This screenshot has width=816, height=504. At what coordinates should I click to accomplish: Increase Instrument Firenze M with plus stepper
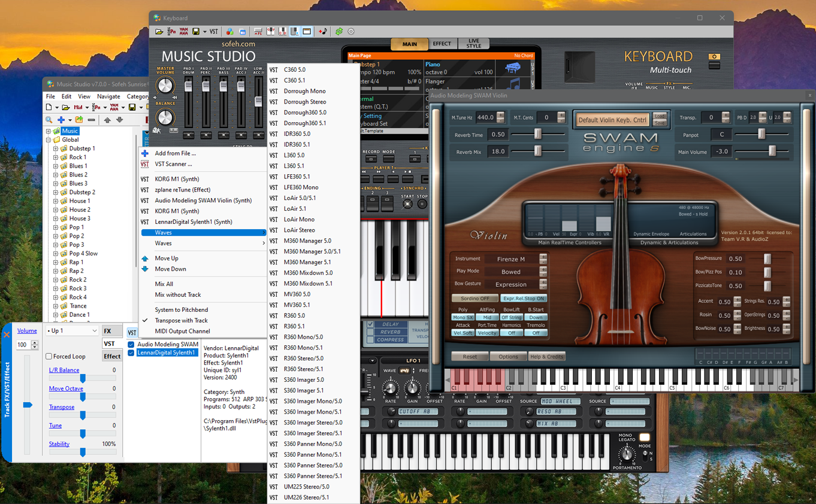pyautogui.click(x=543, y=256)
